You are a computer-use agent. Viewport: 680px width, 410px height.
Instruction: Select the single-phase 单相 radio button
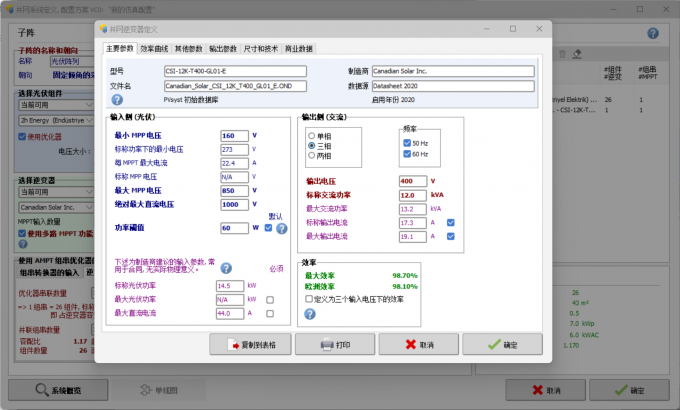coord(312,135)
